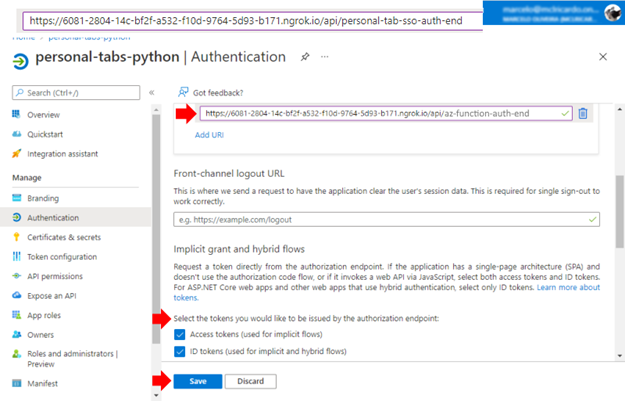Click the sidebar Search box

pyautogui.click(x=76, y=93)
